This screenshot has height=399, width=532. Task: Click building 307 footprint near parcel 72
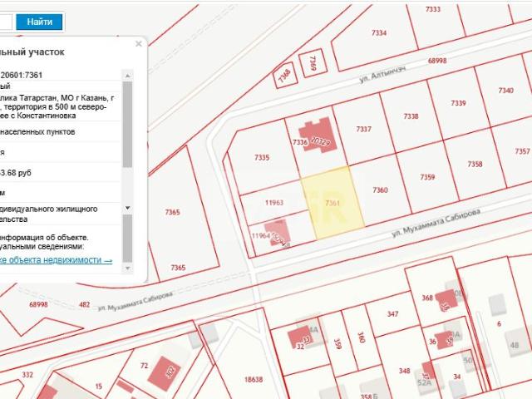[x=165, y=372]
